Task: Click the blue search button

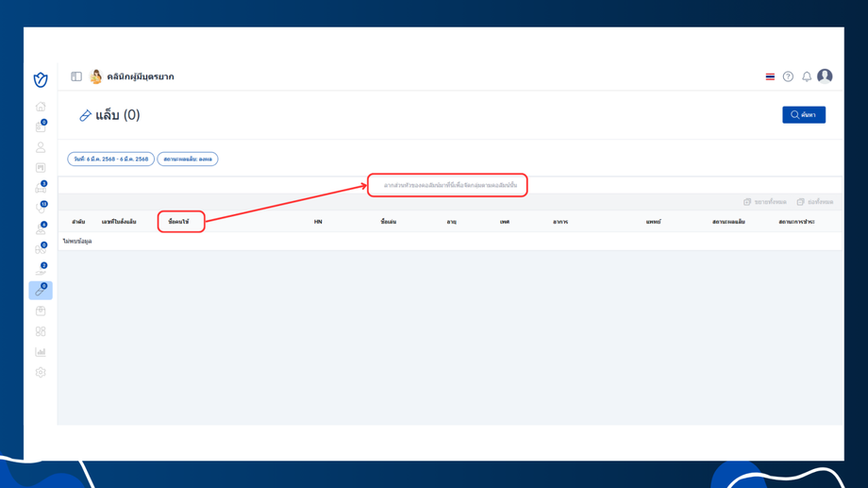Action: tap(804, 114)
